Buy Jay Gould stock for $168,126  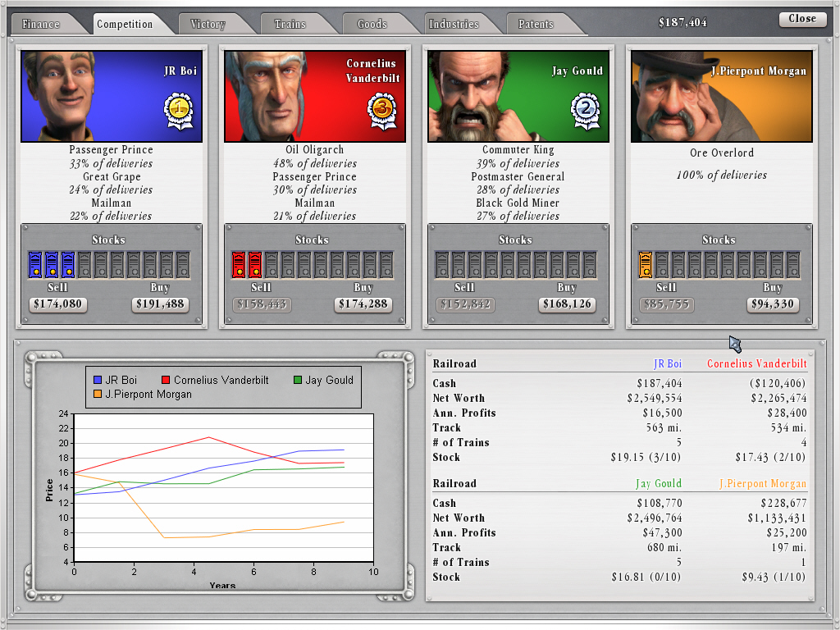coord(567,304)
